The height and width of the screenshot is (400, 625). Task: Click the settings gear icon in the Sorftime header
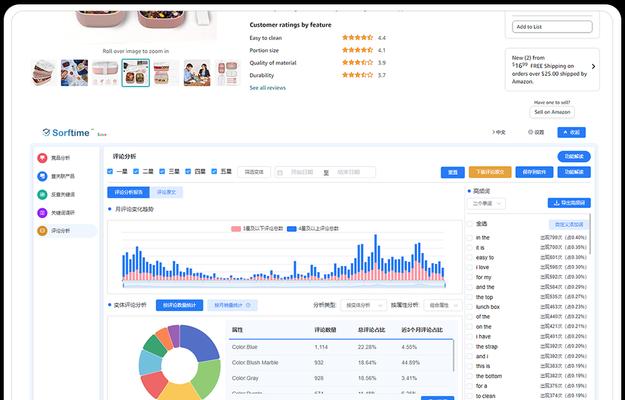pyautogui.click(x=530, y=132)
